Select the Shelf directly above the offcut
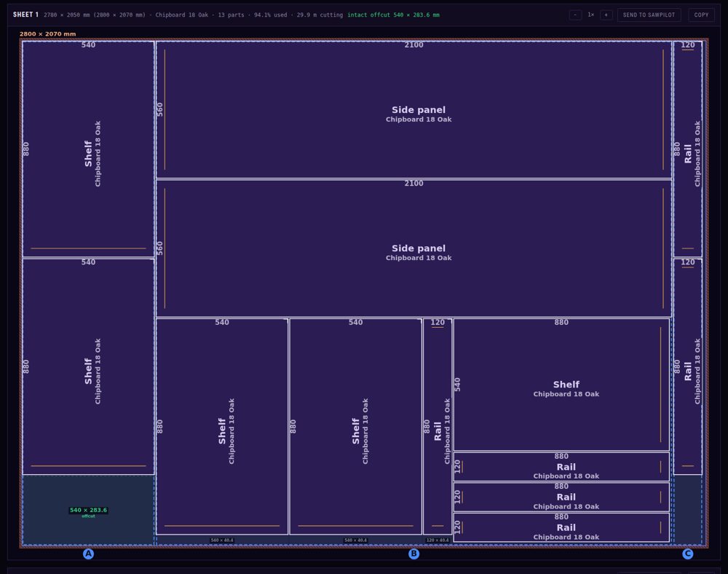This screenshot has height=574, width=728. pyautogui.click(x=88, y=366)
